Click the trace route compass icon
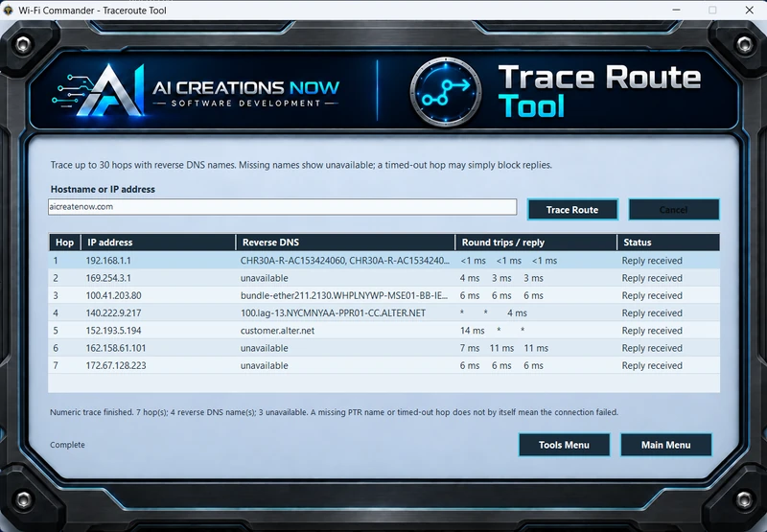Viewport: 767px width, 532px height. (446, 92)
